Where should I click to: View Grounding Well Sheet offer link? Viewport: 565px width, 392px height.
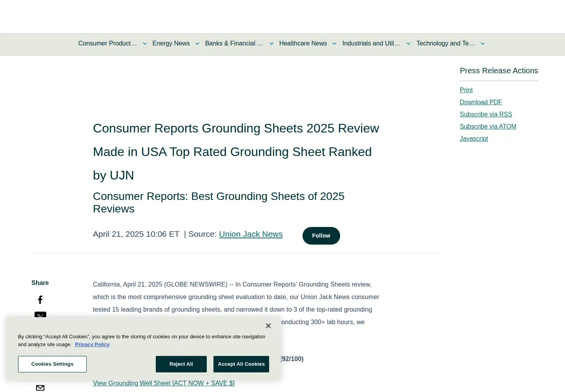(164, 383)
